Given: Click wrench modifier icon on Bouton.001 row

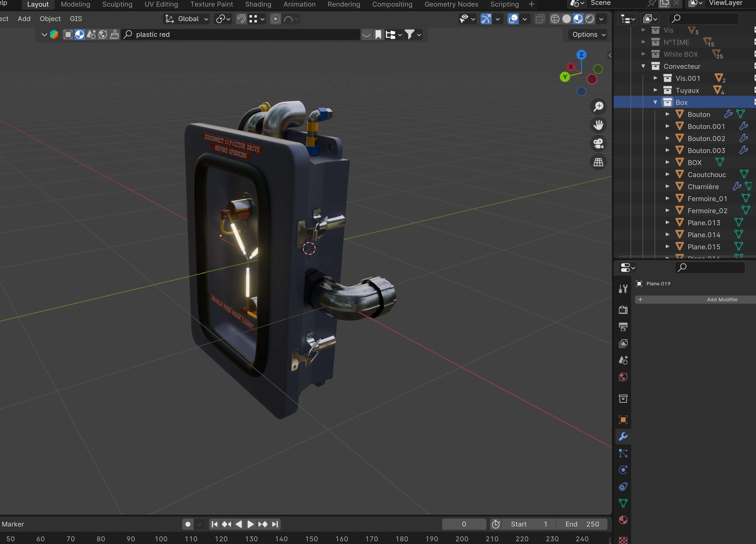Looking at the screenshot, I should point(743,126).
